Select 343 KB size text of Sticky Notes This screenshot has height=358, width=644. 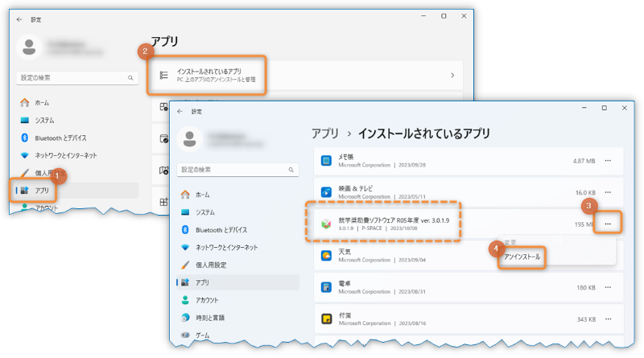(586, 319)
